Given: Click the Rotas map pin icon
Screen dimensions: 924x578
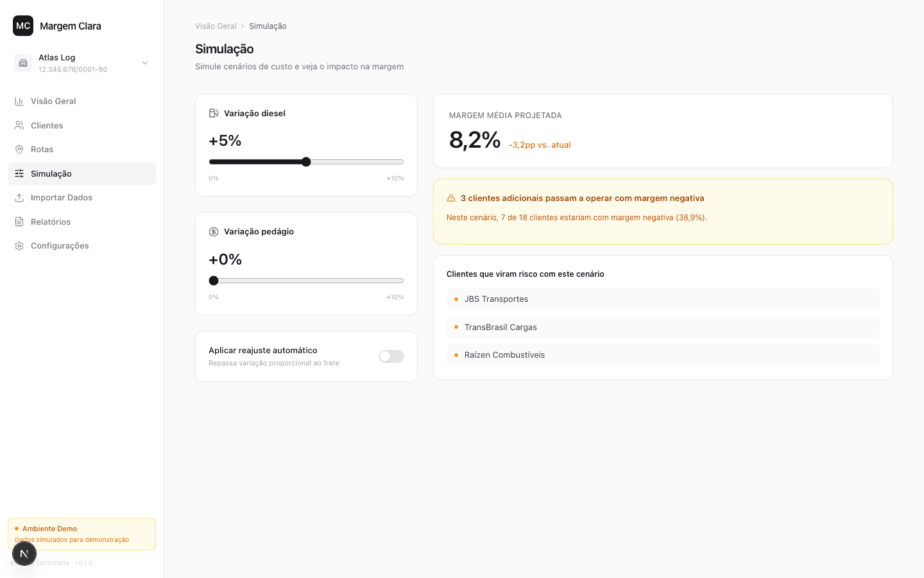Looking at the screenshot, I should (x=19, y=150).
